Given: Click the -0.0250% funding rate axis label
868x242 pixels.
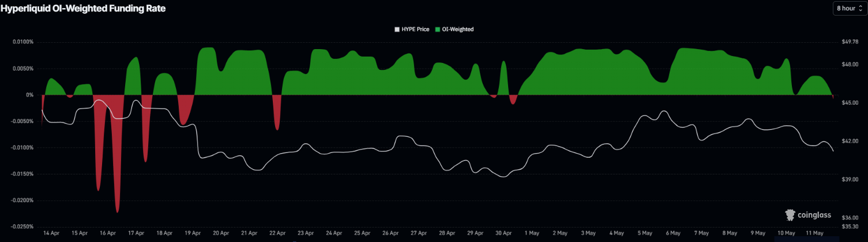Looking at the screenshot, I should tap(21, 226).
